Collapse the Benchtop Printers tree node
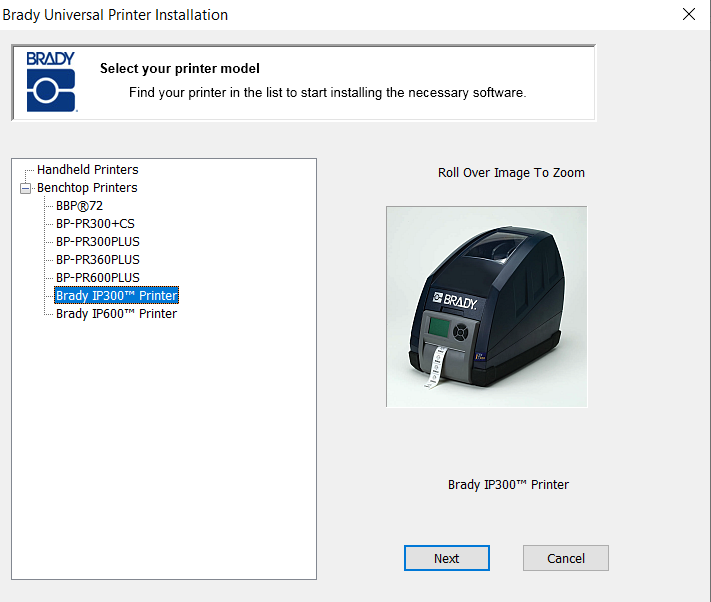This screenshot has width=711, height=602. pyautogui.click(x=25, y=188)
